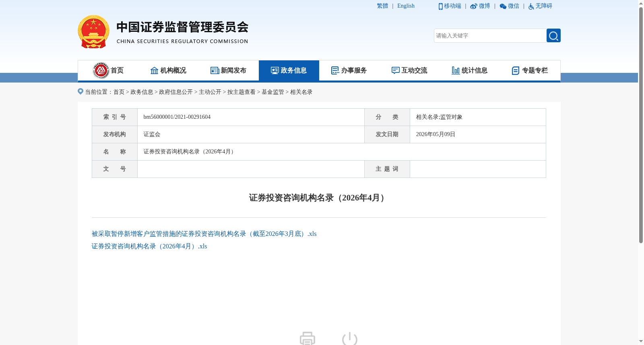The width and height of the screenshot is (644, 345).
Task: Open the 微博 link
Action: point(485,6)
